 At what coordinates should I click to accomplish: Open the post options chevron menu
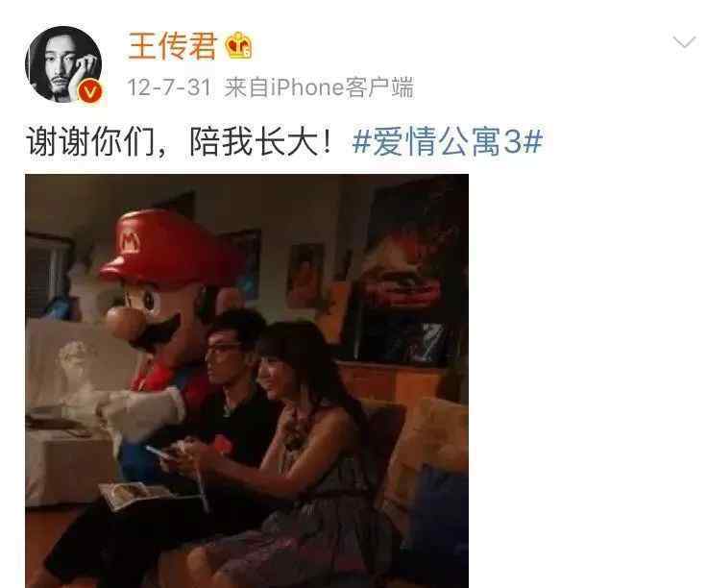[684, 42]
